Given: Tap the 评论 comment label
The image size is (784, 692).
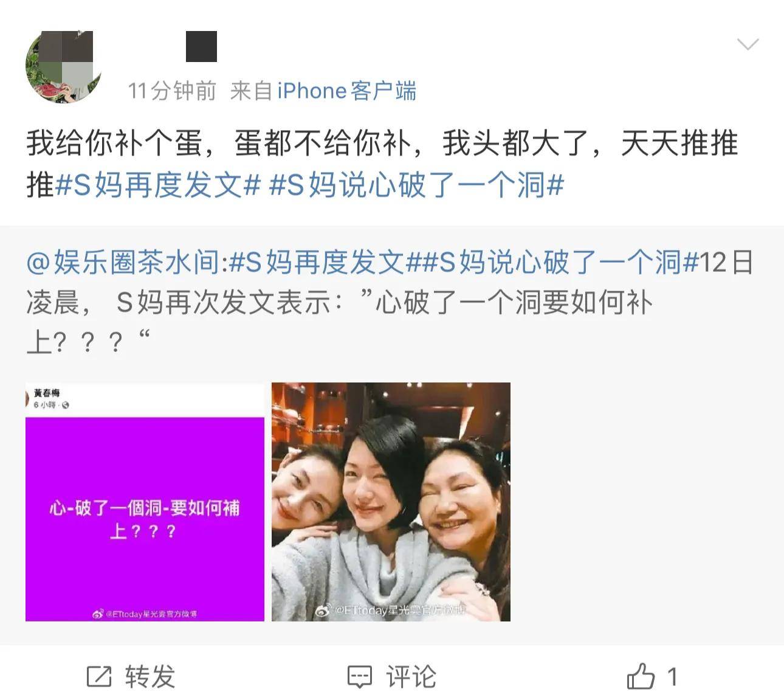Looking at the screenshot, I should point(411,676).
